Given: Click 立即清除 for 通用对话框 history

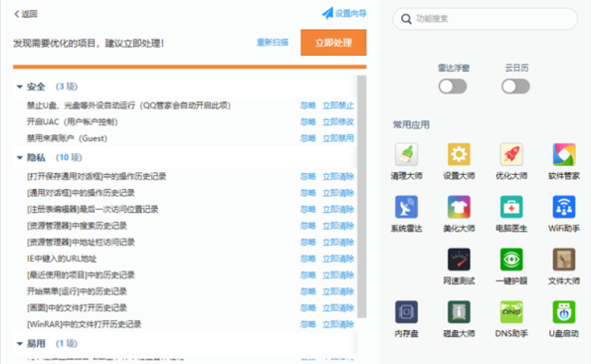Looking at the screenshot, I should (338, 193).
